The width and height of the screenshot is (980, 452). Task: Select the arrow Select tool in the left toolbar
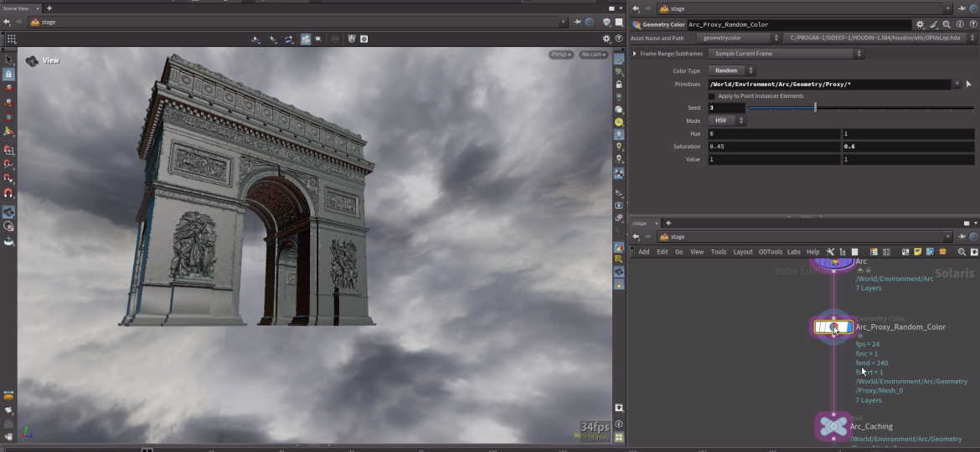point(9,60)
